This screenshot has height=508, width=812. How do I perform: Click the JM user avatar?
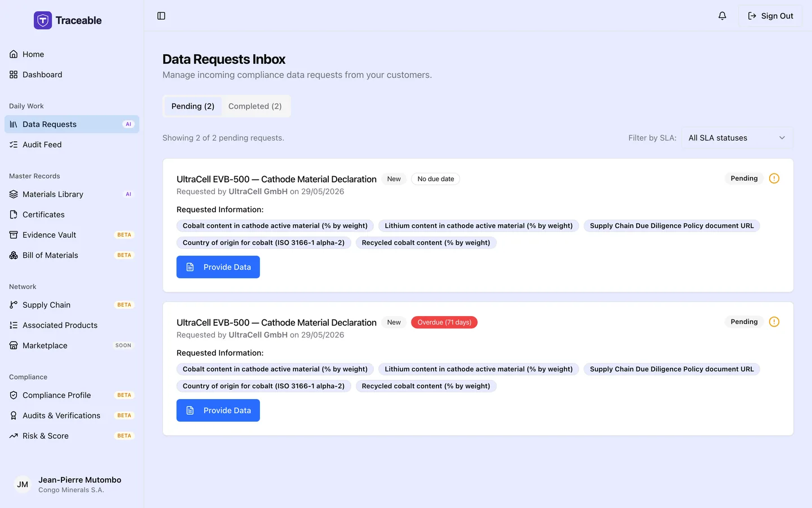point(23,484)
